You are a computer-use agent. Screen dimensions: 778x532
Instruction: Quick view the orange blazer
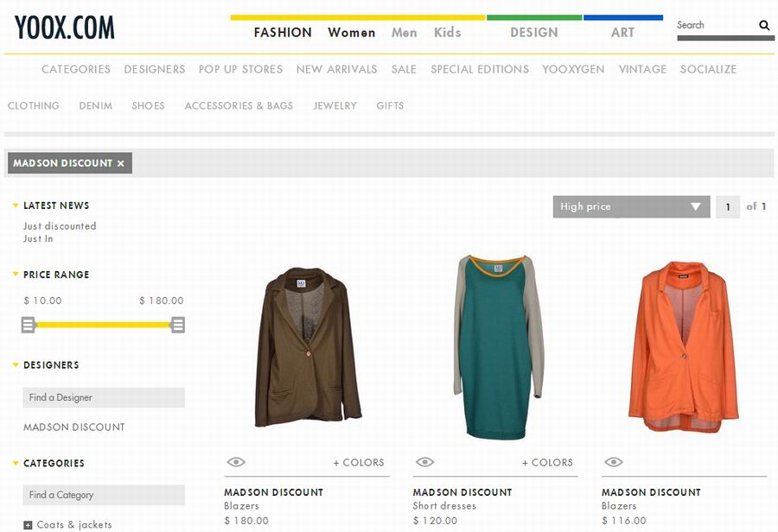tap(613, 462)
